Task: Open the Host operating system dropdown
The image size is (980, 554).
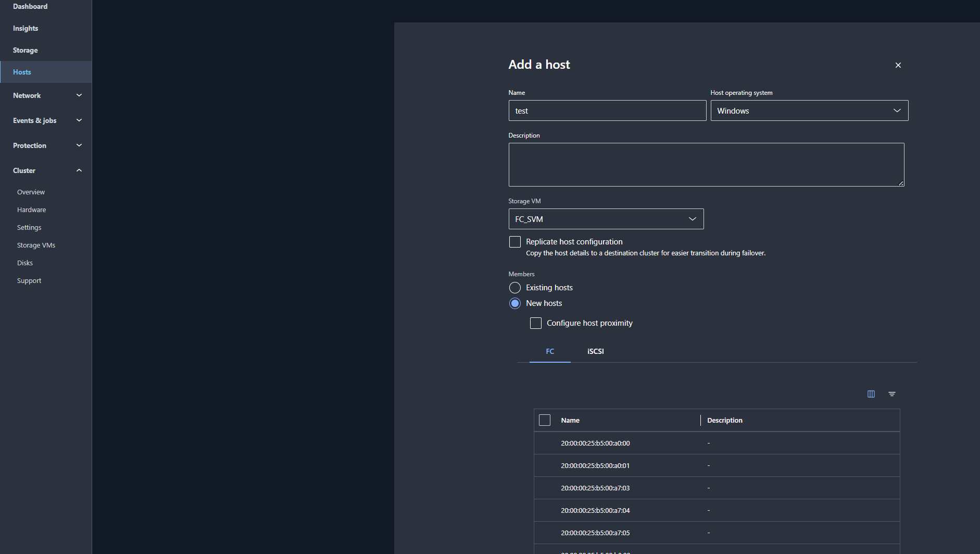Action: [897, 110]
